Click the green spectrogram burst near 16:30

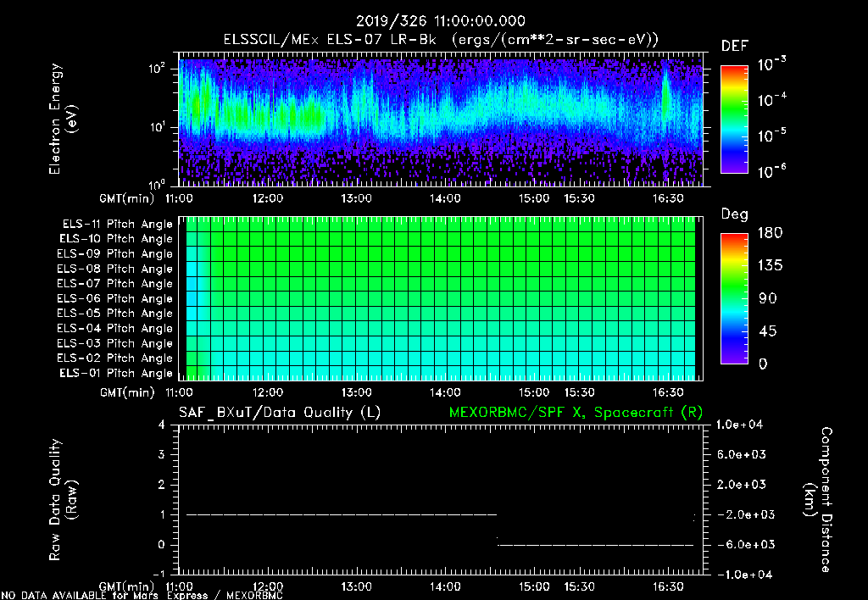[665, 100]
